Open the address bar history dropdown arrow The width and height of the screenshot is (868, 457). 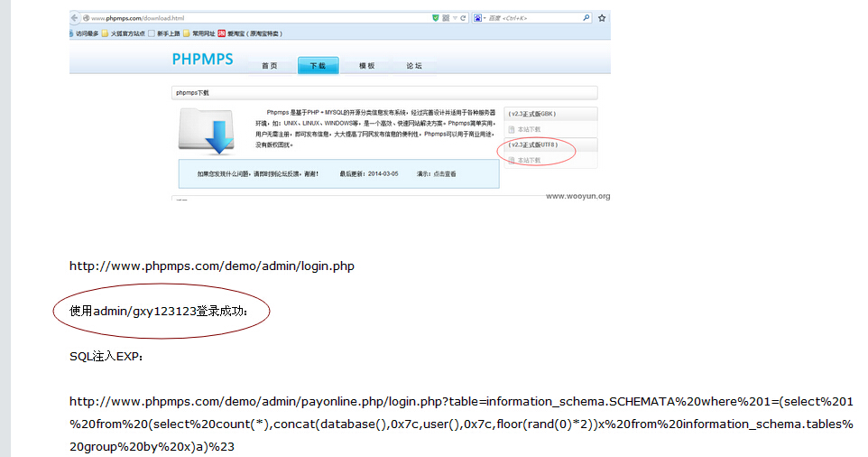455,18
